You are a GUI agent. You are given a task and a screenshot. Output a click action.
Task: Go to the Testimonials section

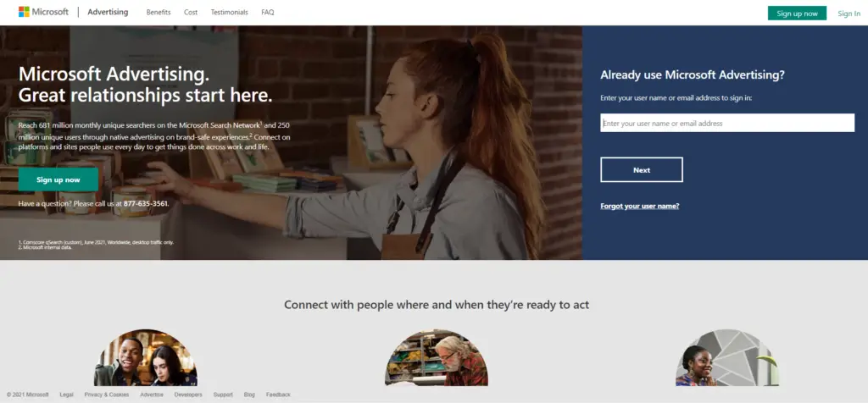click(x=229, y=12)
